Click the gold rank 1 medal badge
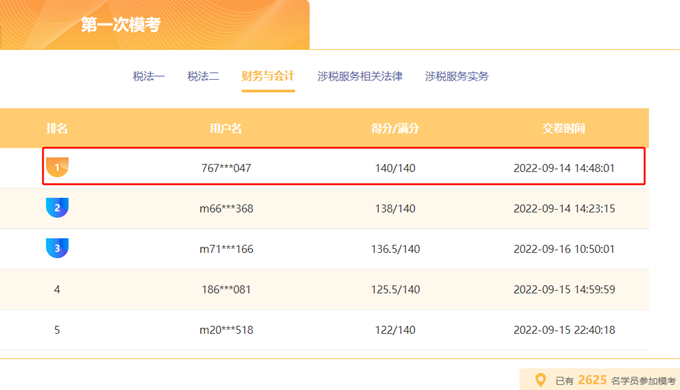This screenshot has width=680, height=390. 57,167
